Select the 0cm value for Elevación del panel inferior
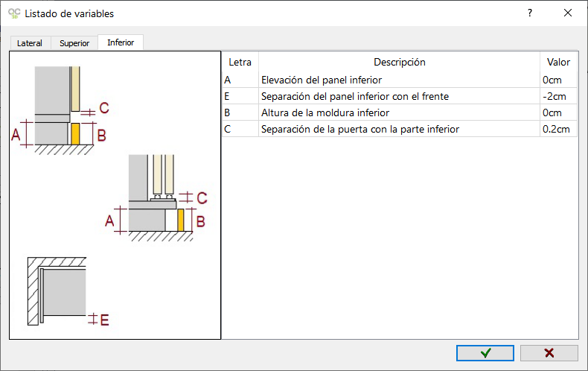This screenshot has height=371, width=588. coord(558,80)
